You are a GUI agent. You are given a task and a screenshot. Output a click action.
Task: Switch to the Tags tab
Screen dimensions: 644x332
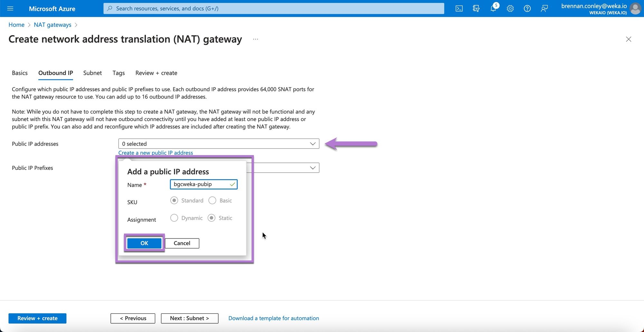(x=118, y=73)
